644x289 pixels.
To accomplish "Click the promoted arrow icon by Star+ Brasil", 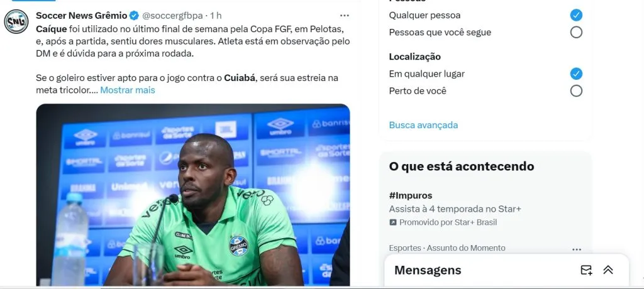I will coord(393,222).
